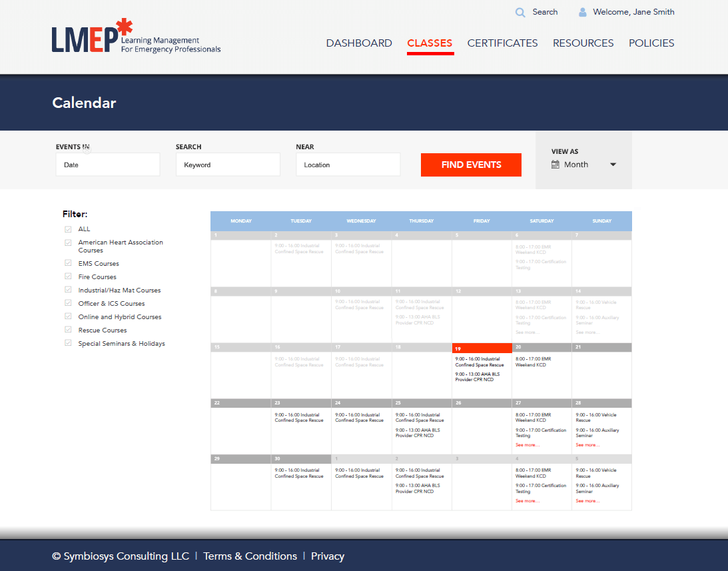Open Industrial Confined Space Rescue on Wednesday 24
The image size is (728, 571).
point(360,418)
